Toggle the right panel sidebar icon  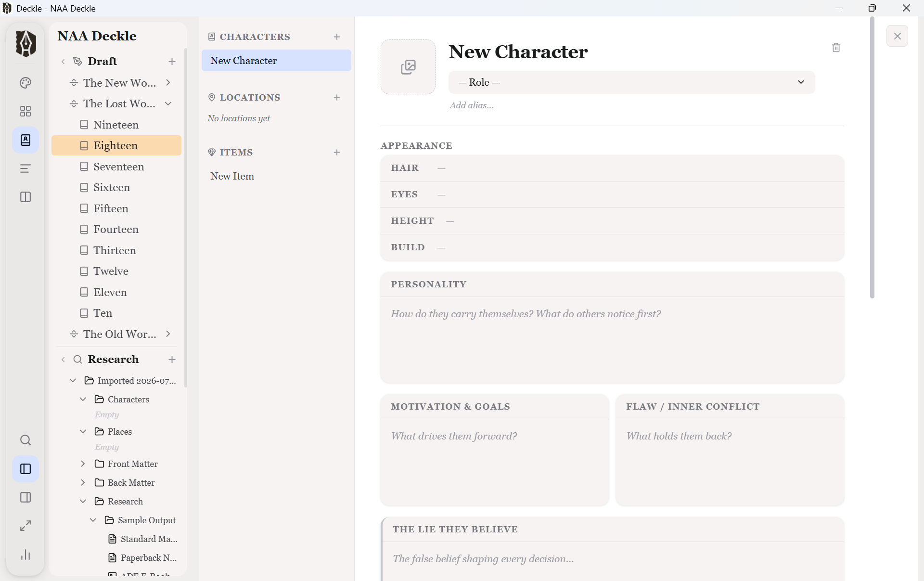(26, 497)
